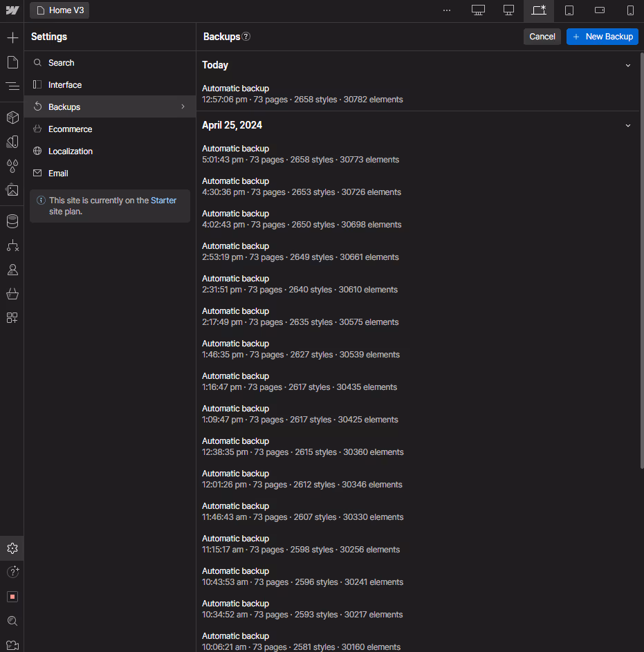Open the Add Elements panel
Image resolution: width=644 pixels, height=652 pixels.
click(12, 37)
